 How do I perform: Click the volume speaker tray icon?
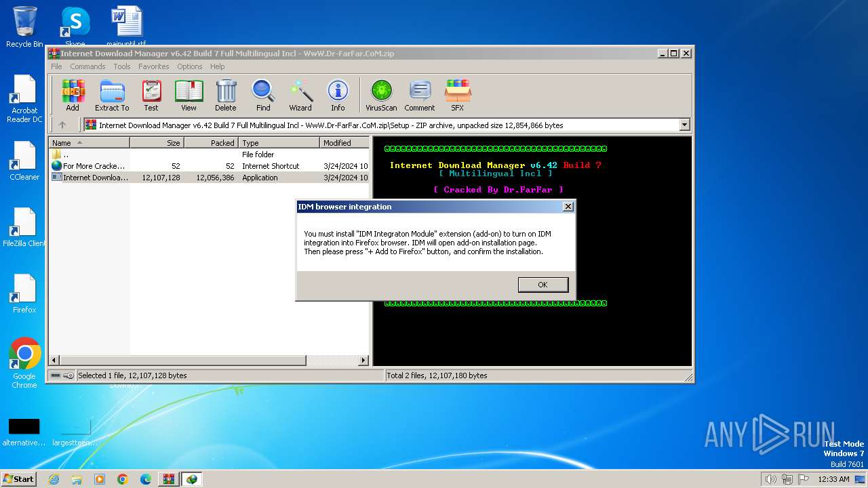click(x=770, y=479)
